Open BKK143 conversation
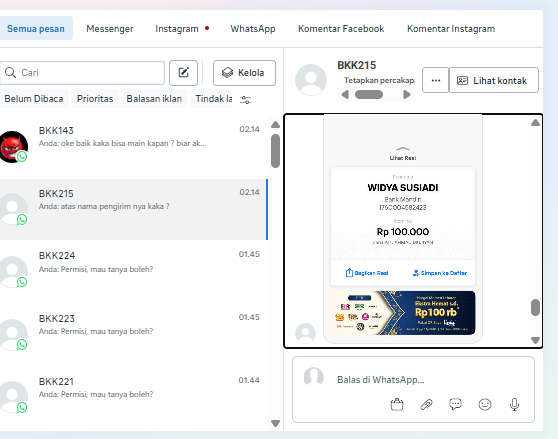 [x=133, y=147]
